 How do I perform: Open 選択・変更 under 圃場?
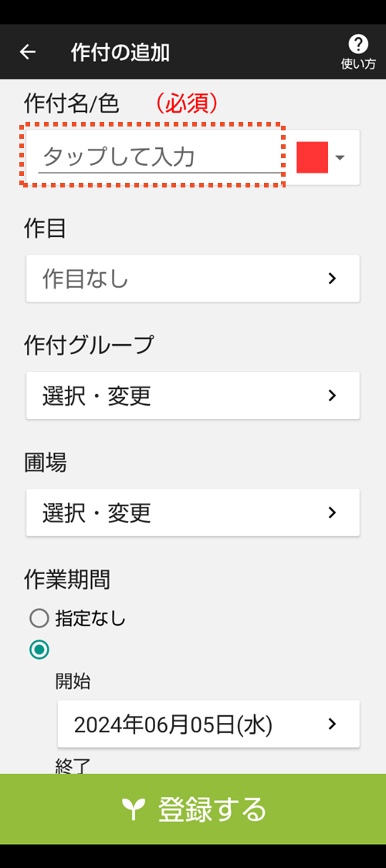193,512
